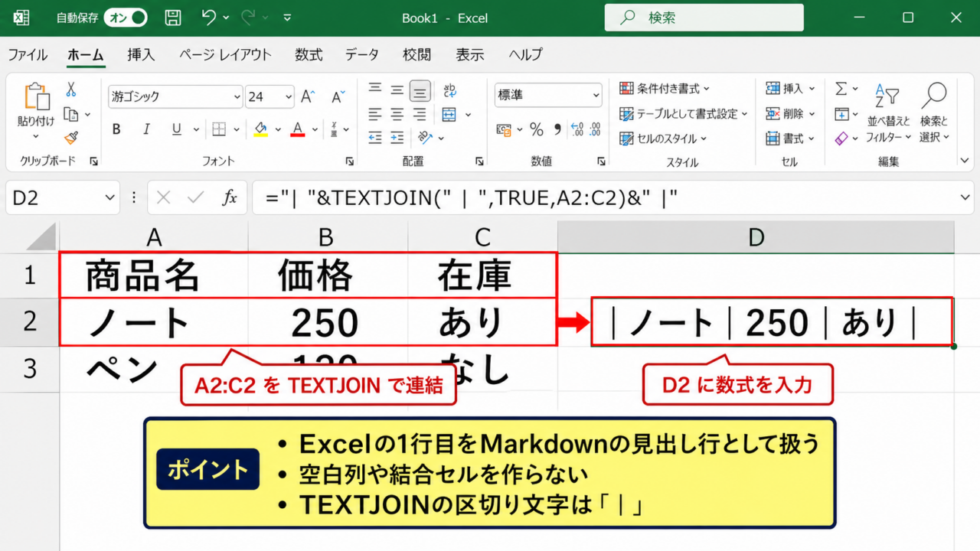The width and height of the screenshot is (980, 551).
Task: Click the 検索 search box
Action: click(704, 18)
